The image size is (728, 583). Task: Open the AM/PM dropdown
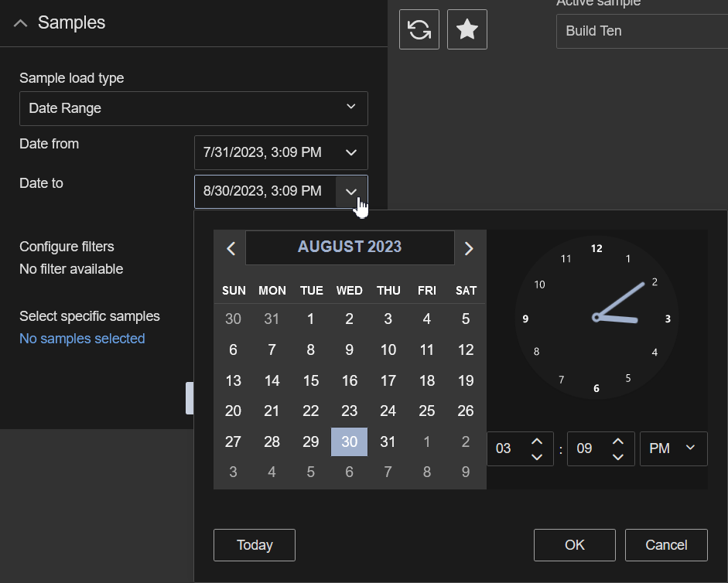(673, 448)
